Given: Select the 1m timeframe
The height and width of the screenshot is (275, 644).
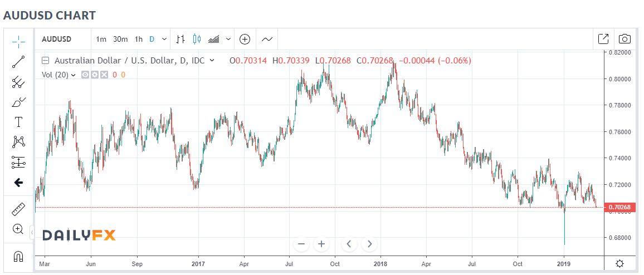Looking at the screenshot, I should (101, 40).
